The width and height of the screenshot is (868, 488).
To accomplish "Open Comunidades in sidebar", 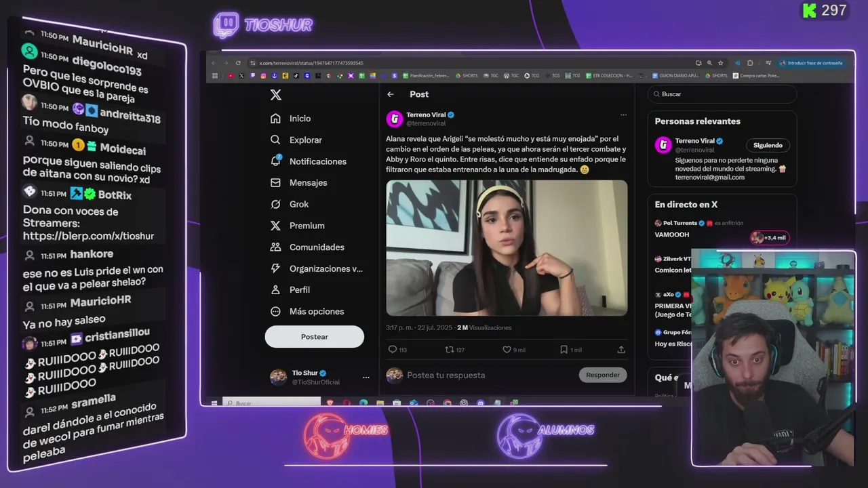I will pyautogui.click(x=307, y=247).
